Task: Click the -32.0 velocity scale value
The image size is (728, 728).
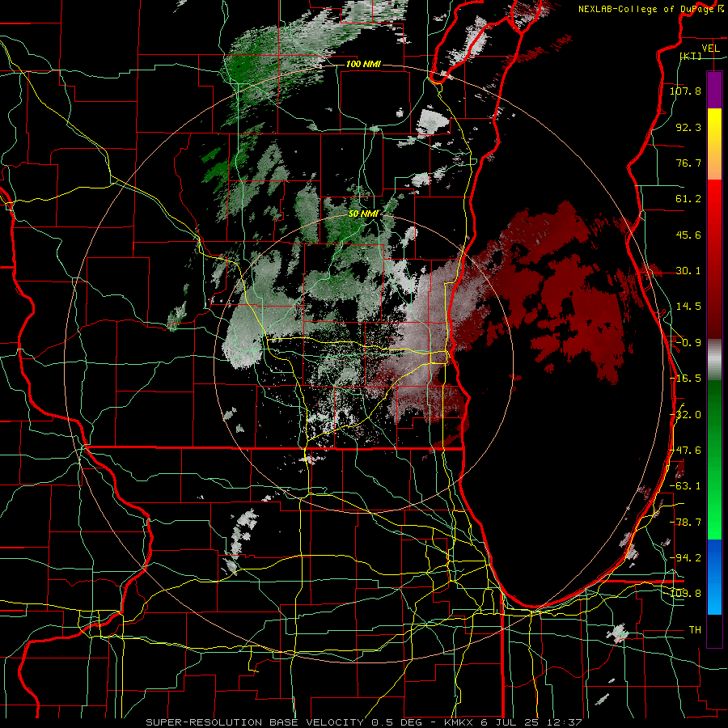Action: point(685,415)
